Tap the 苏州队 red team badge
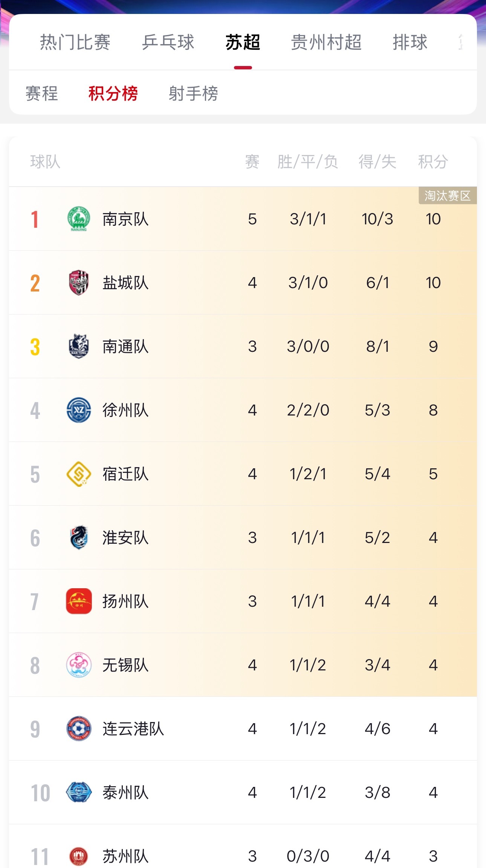Image resolution: width=486 pixels, height=868 pixels. click(x=79, y=856)
